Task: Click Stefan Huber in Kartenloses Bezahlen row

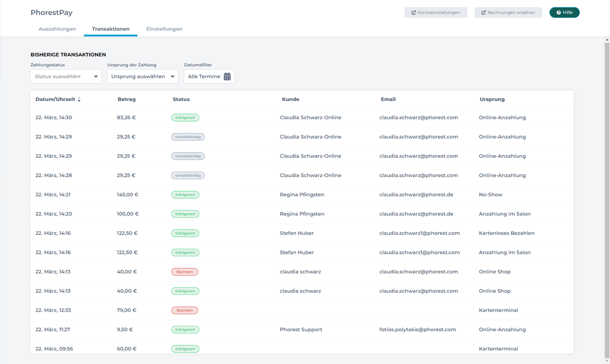Action: click(297, 233)
